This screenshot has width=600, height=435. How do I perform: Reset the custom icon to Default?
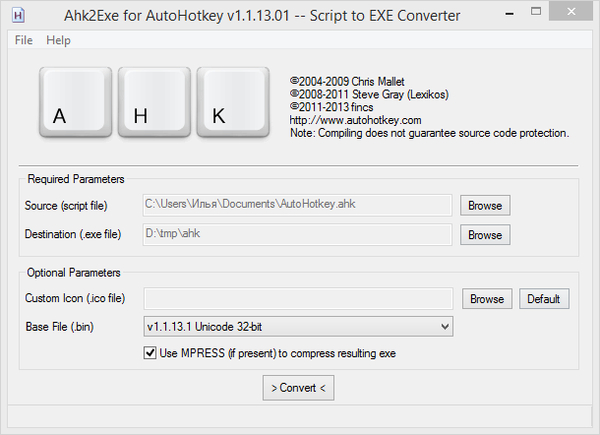point(543,299)
